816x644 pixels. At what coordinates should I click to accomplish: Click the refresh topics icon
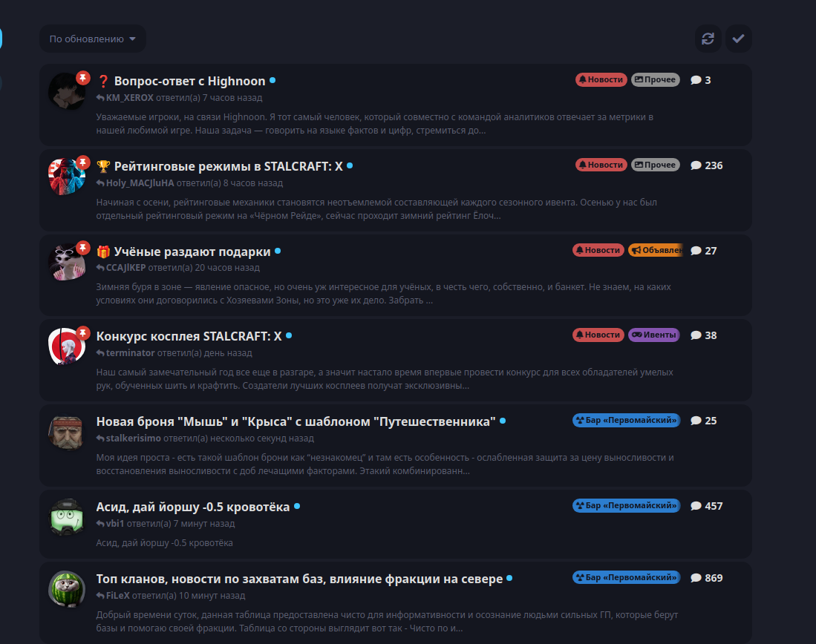coord(708,39)
